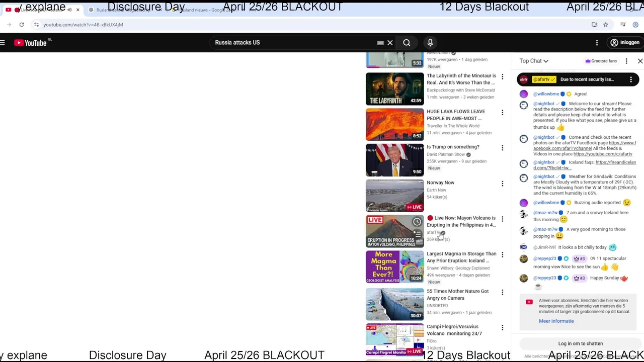Open pinned afartv message options
644x362 pixels.
pyautogui.click(x=631, y=79)
